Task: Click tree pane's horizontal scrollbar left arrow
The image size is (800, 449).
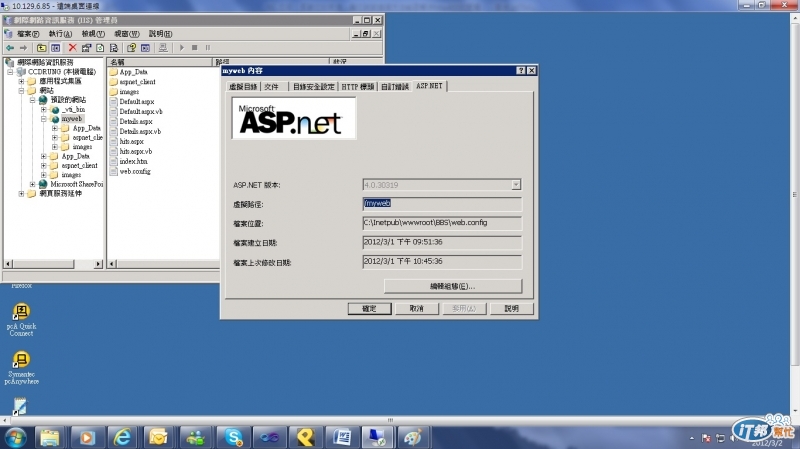Action: (8, 264)
